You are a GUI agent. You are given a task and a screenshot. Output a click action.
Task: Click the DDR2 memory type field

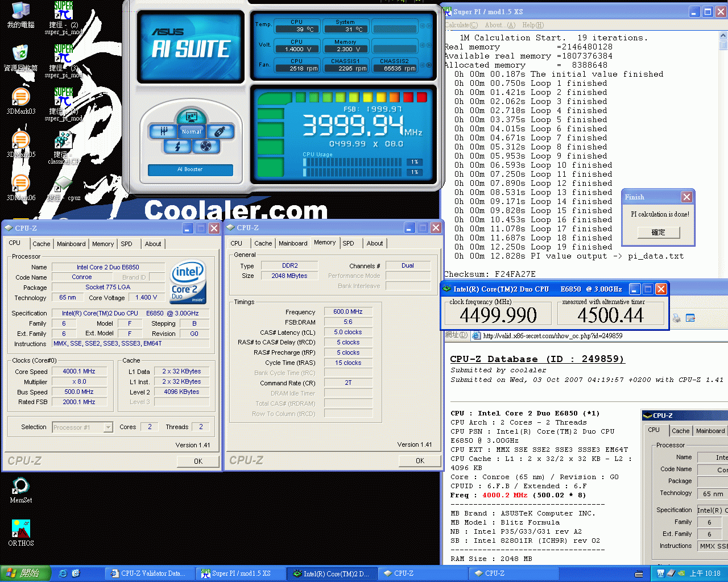pos(290,265)
